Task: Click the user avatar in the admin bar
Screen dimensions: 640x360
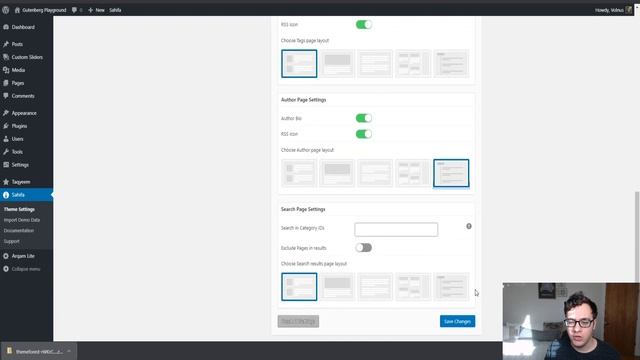Action: (x=629, y=10)
